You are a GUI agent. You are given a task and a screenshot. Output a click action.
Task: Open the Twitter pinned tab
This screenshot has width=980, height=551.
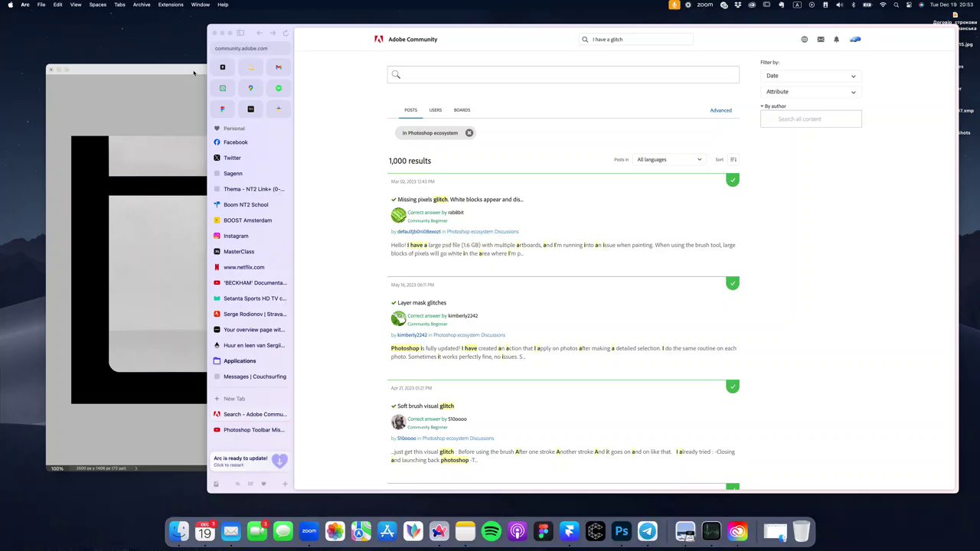(250, 158)
